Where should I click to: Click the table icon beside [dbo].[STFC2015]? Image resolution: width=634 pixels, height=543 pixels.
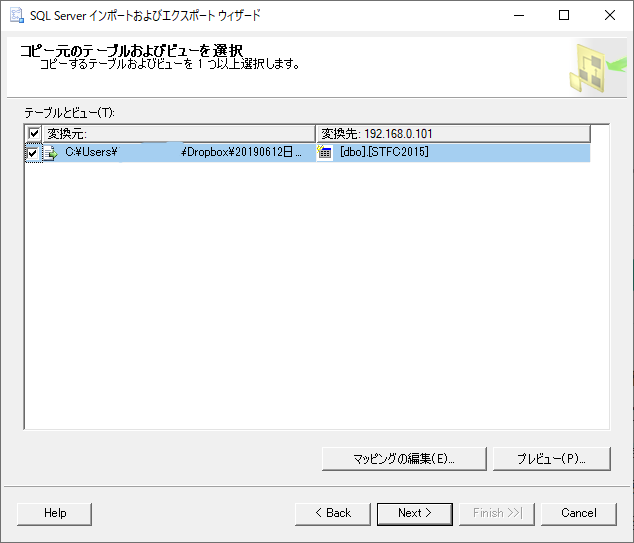point(325,153)
